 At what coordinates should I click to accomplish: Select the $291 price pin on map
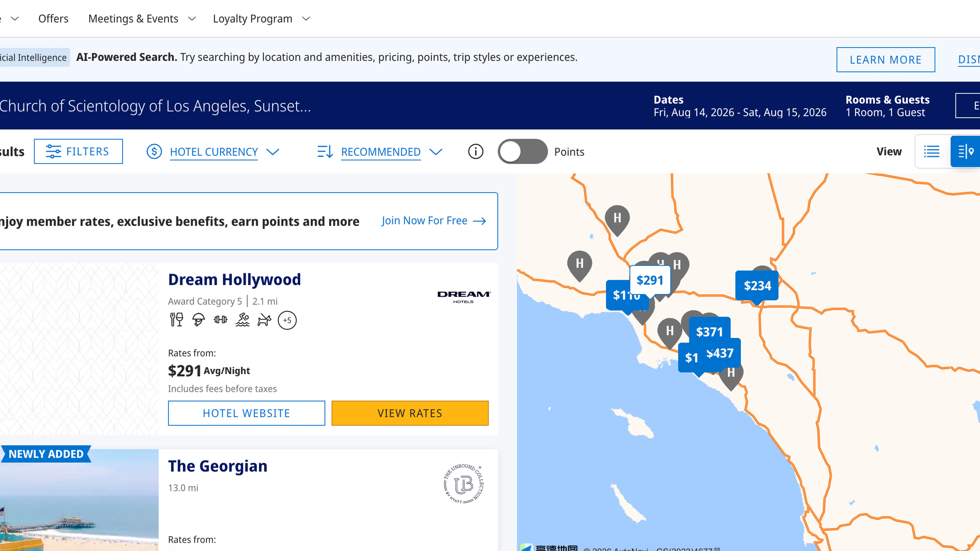click(650, 281)
